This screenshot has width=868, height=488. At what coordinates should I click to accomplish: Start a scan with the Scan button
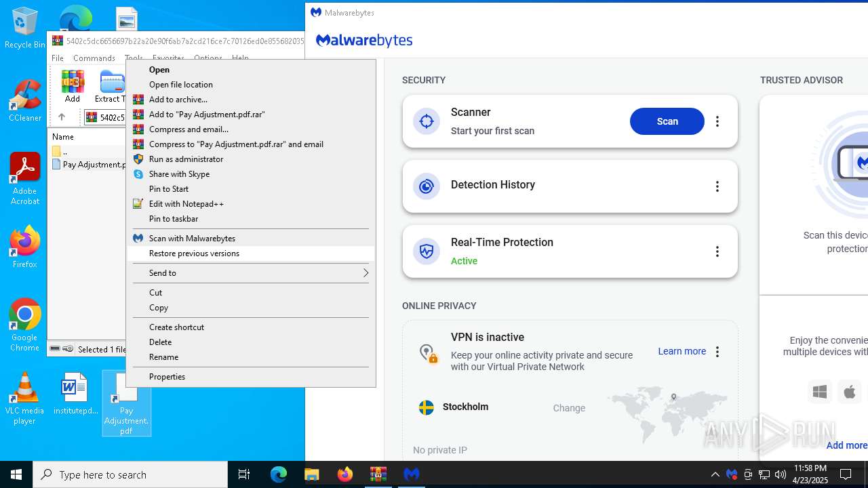coord(667,121)
